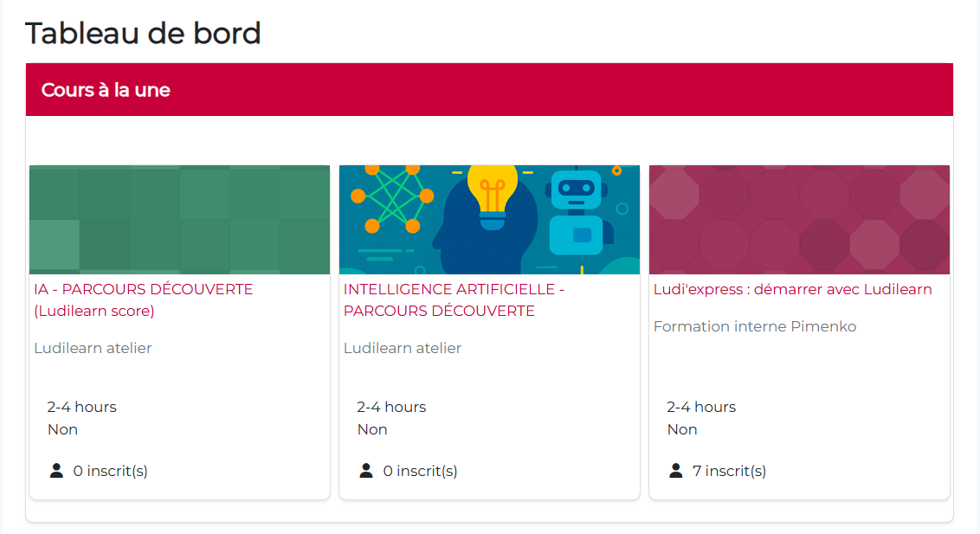980x534 pixels.
Task: Click Ludilearn atelier category on second card
Action: 403,348
